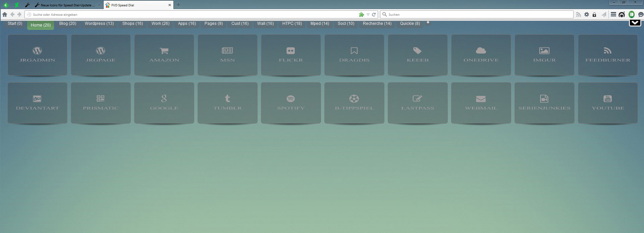Open the pinned wrench tab

tap(28, 5)
